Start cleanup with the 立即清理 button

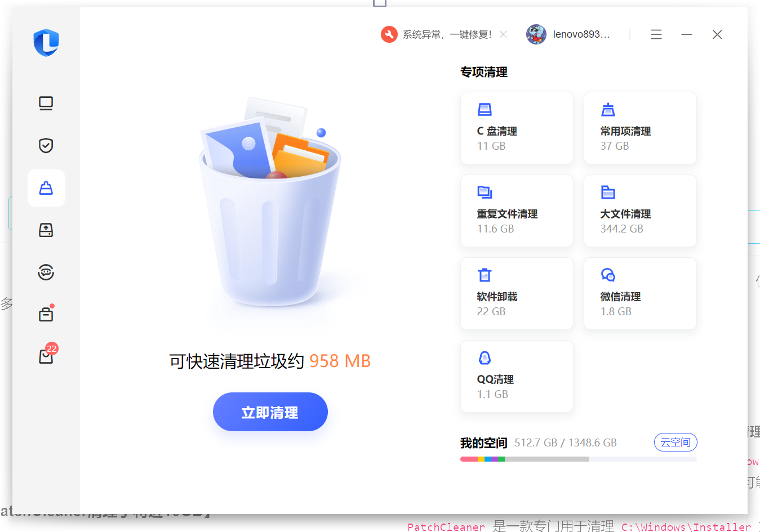point(270,412)
